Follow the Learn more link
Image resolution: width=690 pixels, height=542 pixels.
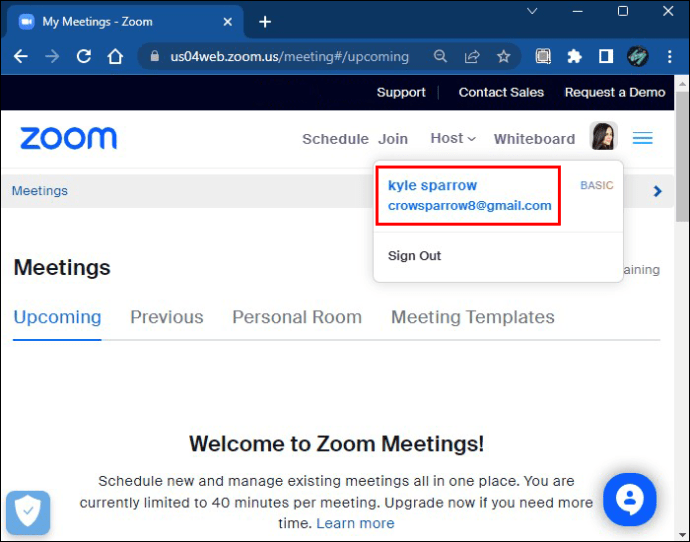pyautogui.click(x=355, y=523)
